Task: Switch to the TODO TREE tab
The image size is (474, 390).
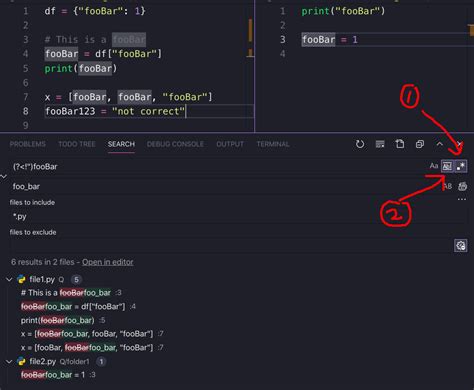Action: coord(77,144)
